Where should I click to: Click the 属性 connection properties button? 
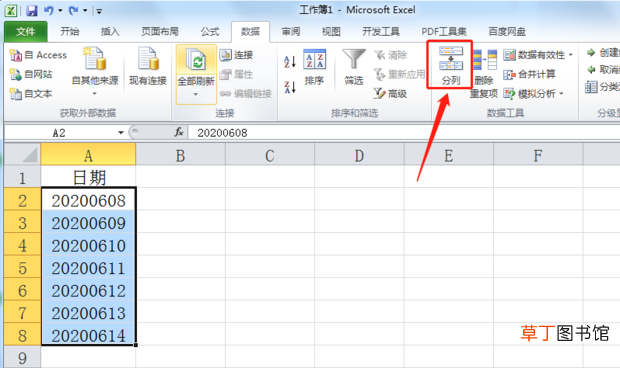[x=236, y=74]
